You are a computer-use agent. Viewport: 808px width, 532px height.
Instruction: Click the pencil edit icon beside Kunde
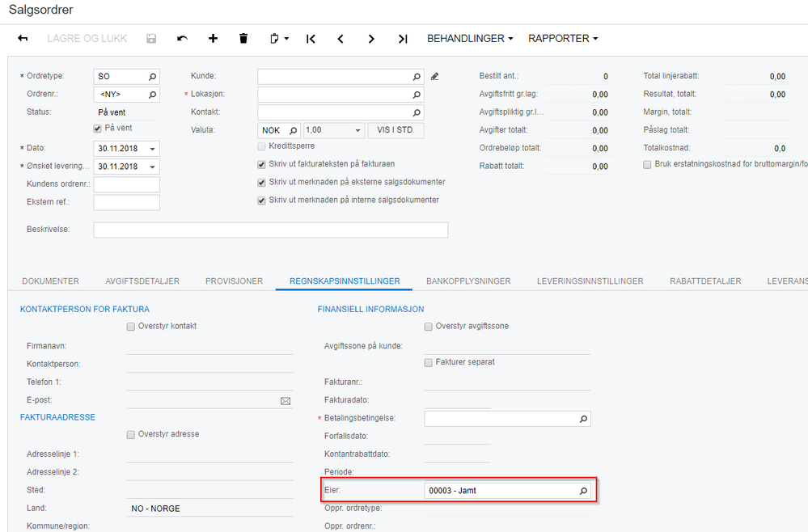[435, 77]
